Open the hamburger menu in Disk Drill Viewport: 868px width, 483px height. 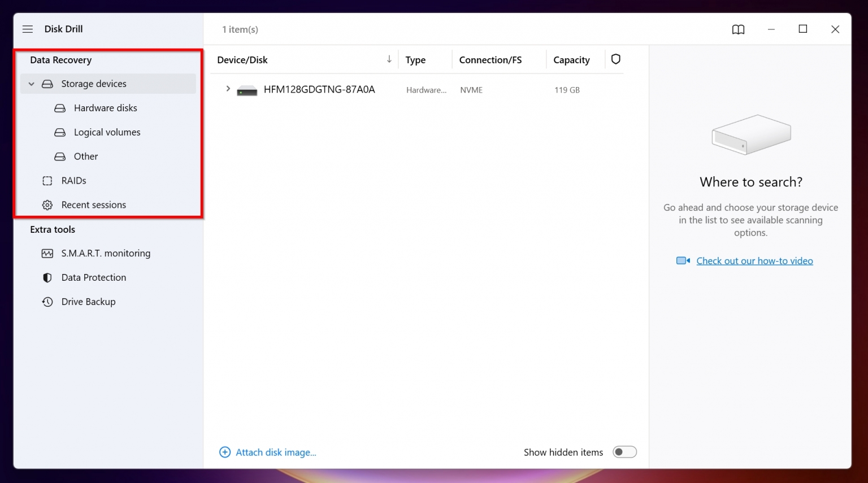point(27,29)
